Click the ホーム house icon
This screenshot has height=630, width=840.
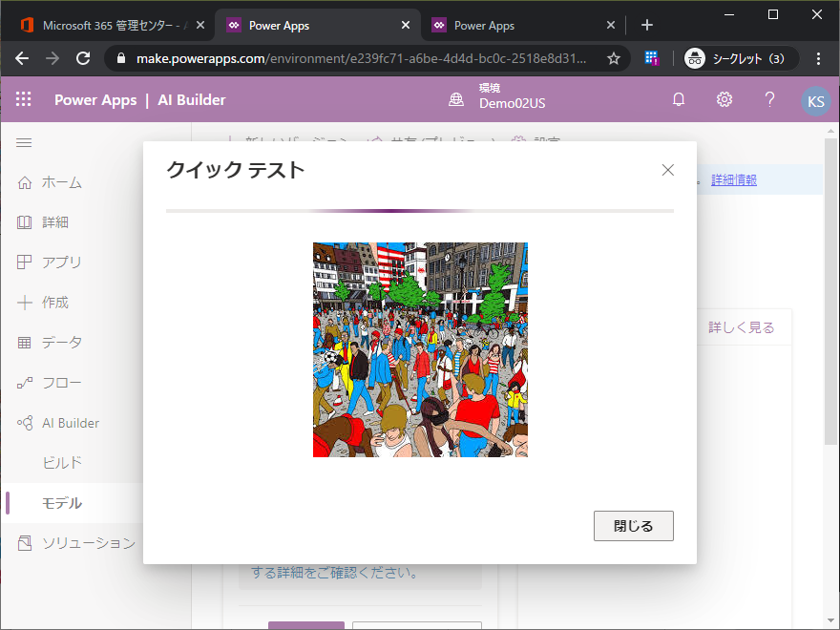coord(25,182)
